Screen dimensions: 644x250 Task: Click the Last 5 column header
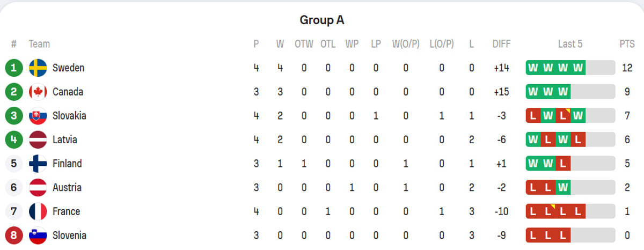tap(570, 44)
